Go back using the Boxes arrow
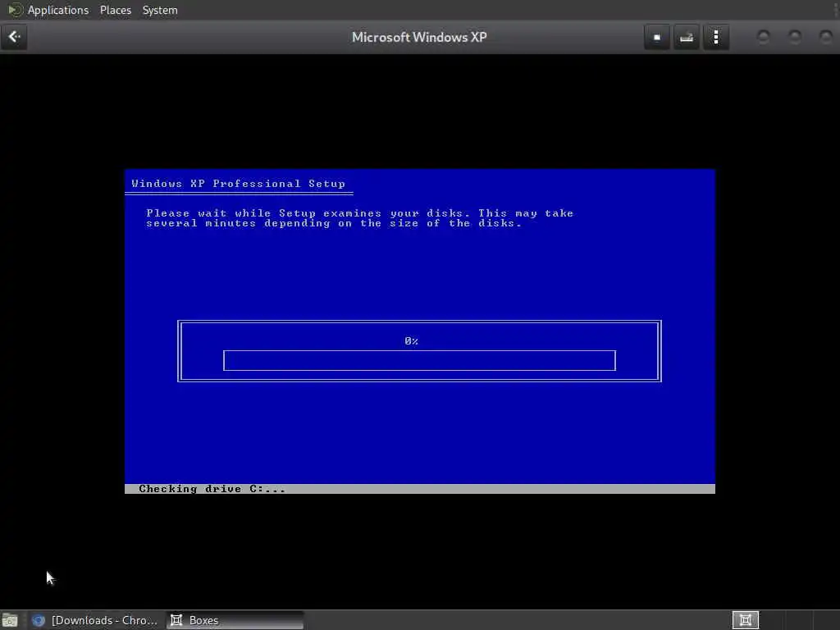 pos(14,37)
